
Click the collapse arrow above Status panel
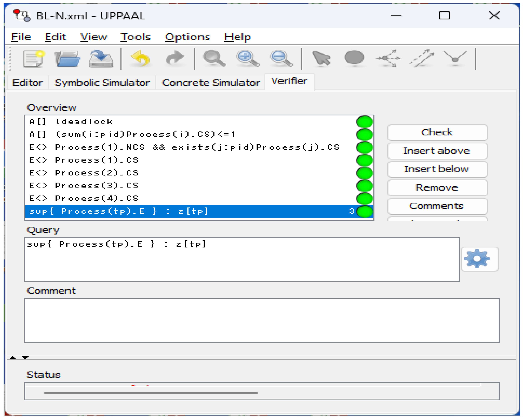coord(13,358)
